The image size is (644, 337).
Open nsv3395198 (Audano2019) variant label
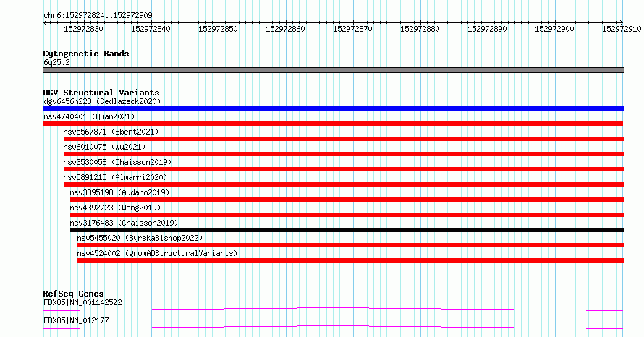click(119, 192)
